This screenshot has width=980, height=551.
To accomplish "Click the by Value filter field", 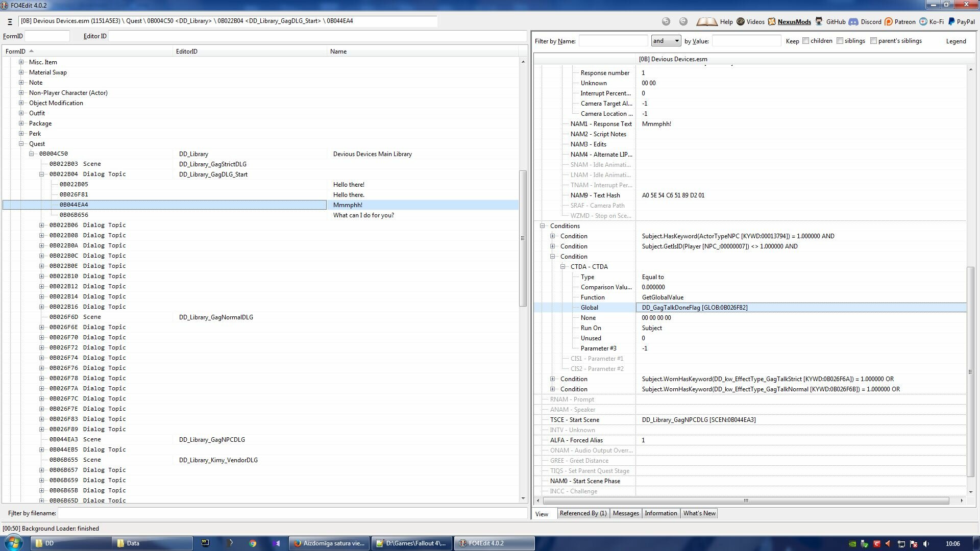I will pyautogui.click(x=746, y=41).
